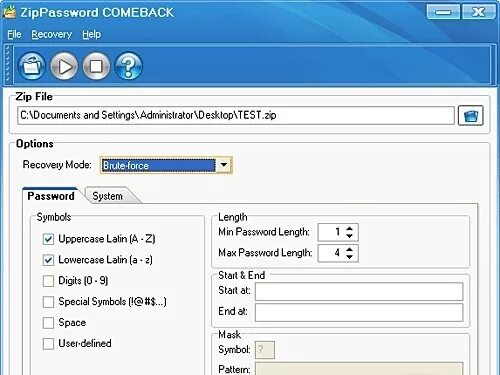Open help via question mark toolbar icon
Viewport: 500px width, 375px height.
(128, 66)
